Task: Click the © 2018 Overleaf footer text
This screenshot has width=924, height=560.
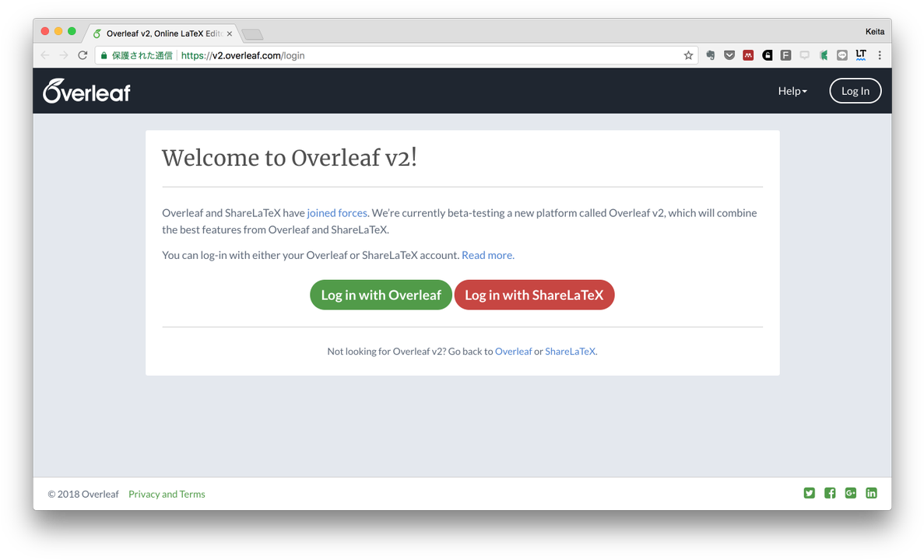Action: point(83,494)
